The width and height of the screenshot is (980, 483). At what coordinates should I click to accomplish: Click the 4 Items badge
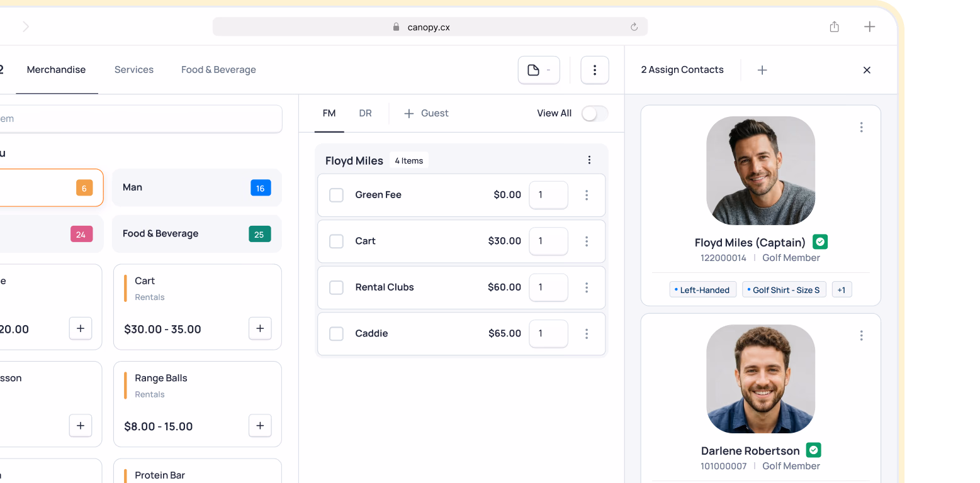408,160
